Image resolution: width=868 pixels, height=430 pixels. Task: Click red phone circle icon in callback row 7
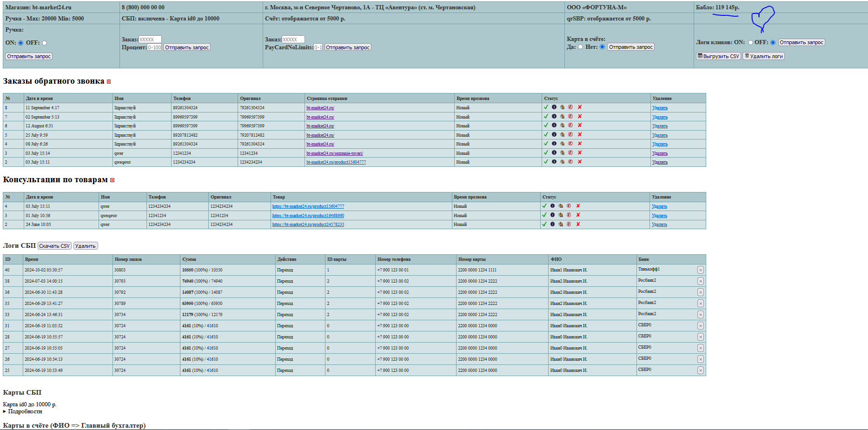point(570,116)
